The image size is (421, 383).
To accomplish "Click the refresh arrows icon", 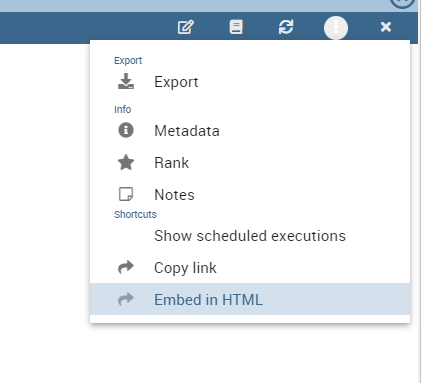I will tap(286, 27).
